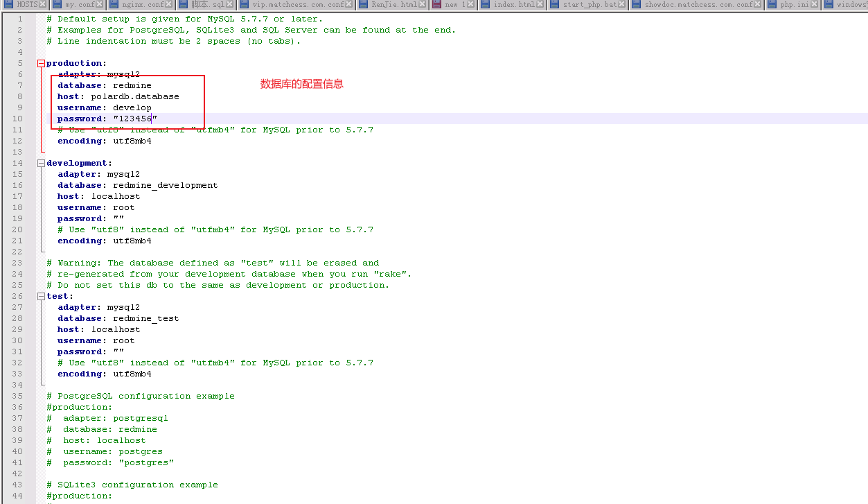Click the redmine_development database name

tap(165, 185)
